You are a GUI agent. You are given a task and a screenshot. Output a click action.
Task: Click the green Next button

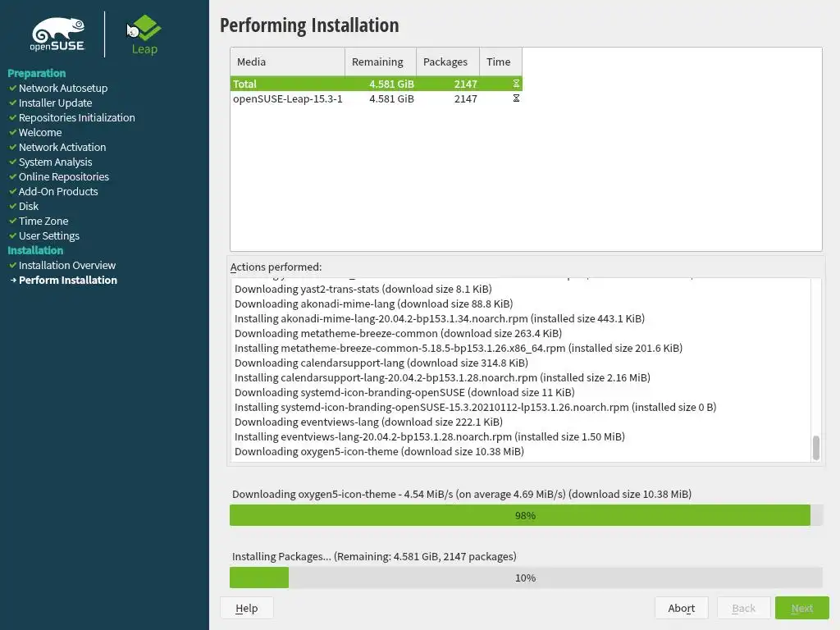[802, 608]
